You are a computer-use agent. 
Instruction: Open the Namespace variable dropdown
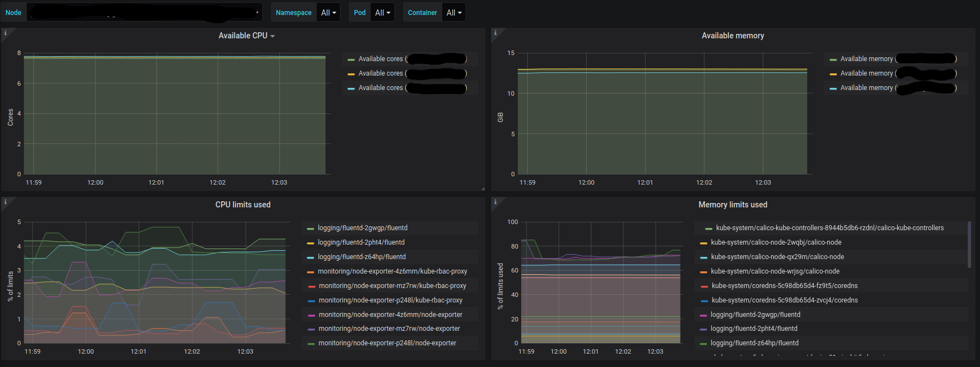[x=329, y=12]
